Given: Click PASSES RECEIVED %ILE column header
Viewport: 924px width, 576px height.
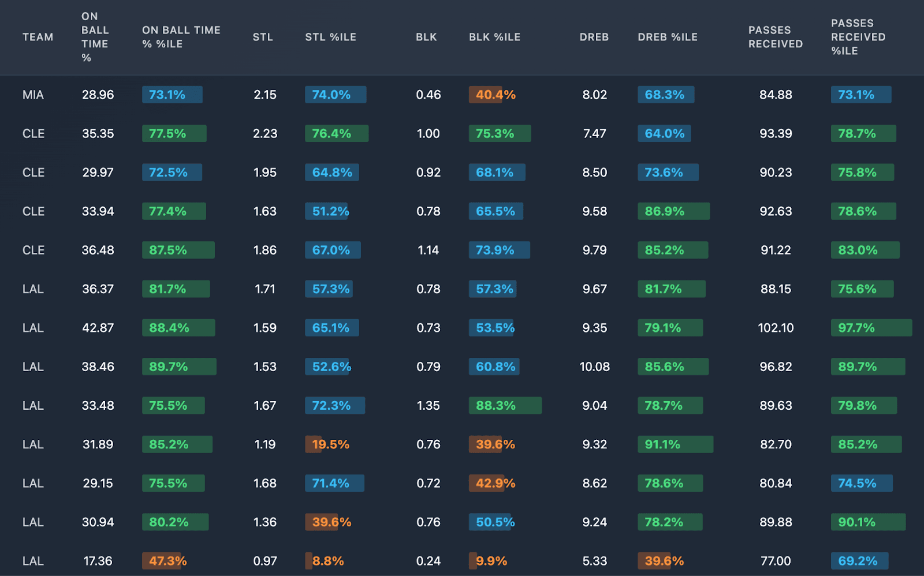Looking at the screenshot, I should pyautogui.click(x=858, y=37).
